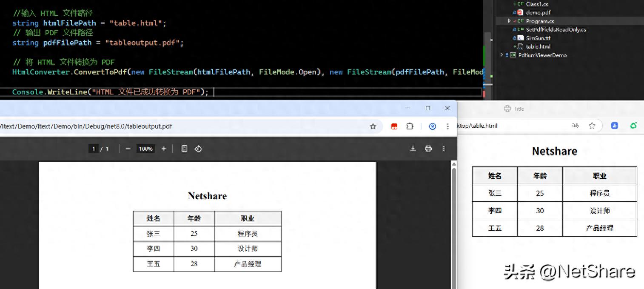This screenshot has width=644, height=289.
Task: Expand the Program.cs tree node
Action: coord(509,21)
